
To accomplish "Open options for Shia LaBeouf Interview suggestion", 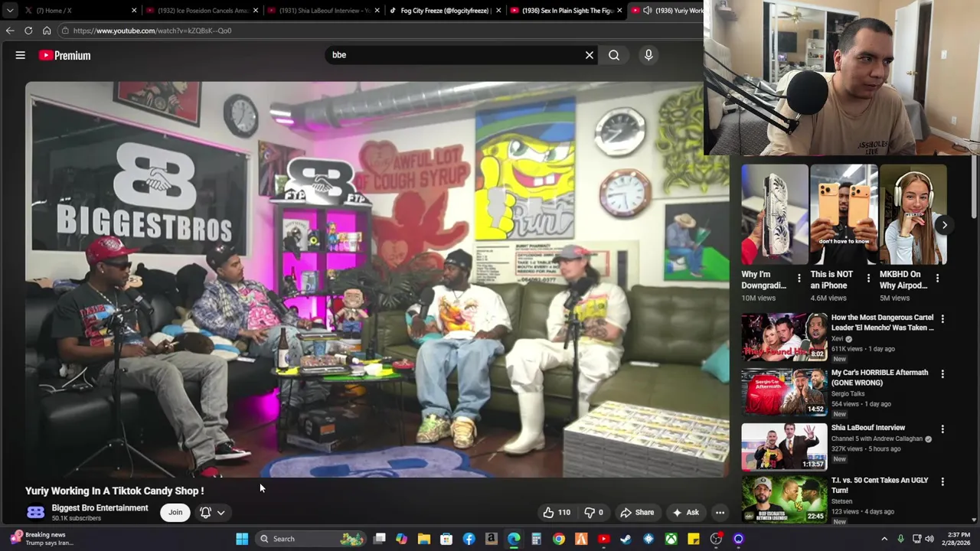I will pyautogui.click(x=942, y=429).
